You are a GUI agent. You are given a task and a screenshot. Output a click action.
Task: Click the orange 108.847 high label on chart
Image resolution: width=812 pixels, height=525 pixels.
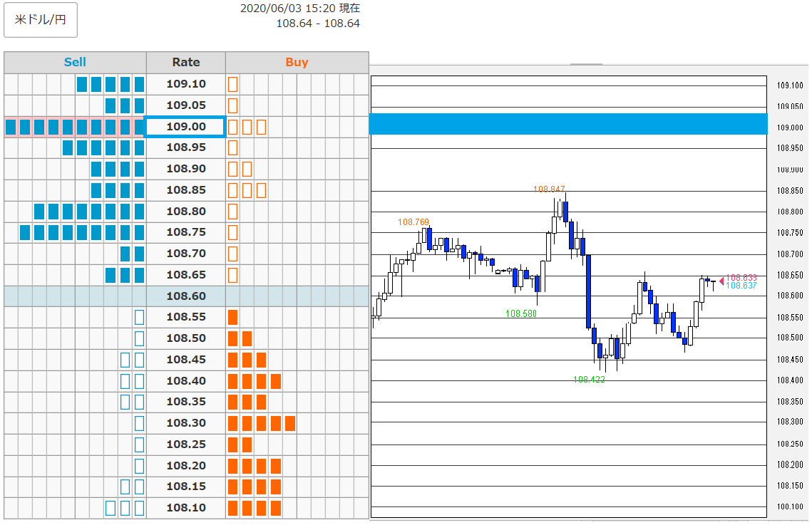pos(549,189)
